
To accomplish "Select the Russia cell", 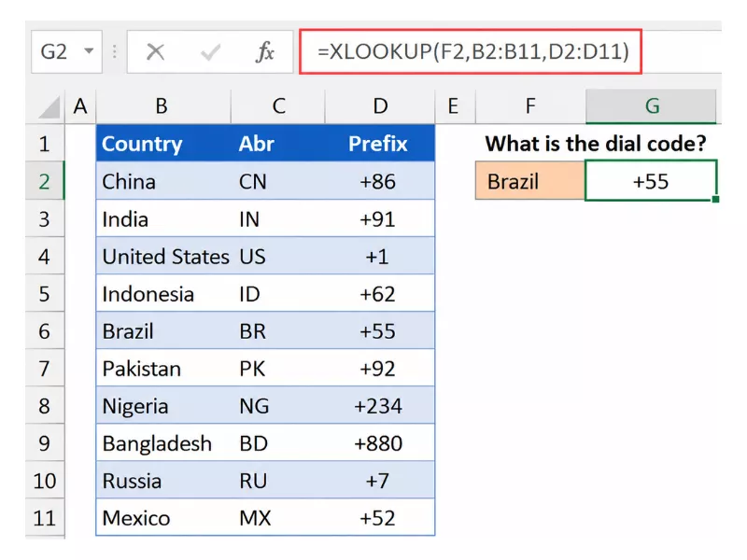I will pyautogui.click(x=163, y=481).
